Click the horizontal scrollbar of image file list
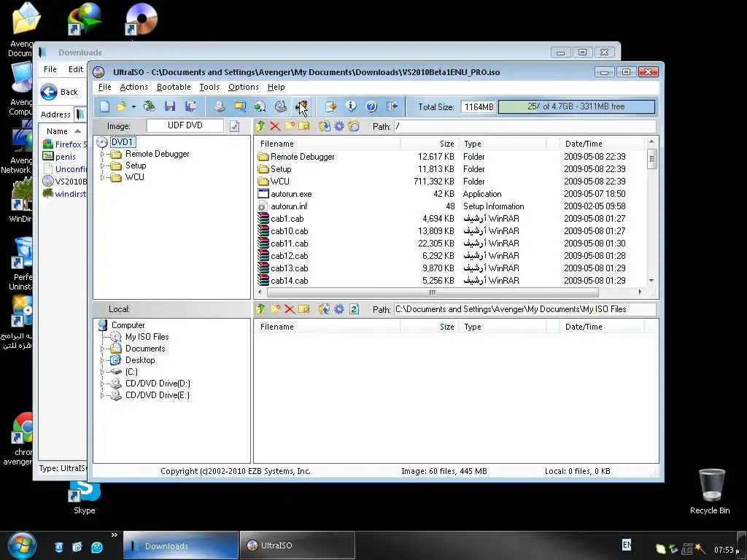747x560 pixels. (x=433, y=292)
